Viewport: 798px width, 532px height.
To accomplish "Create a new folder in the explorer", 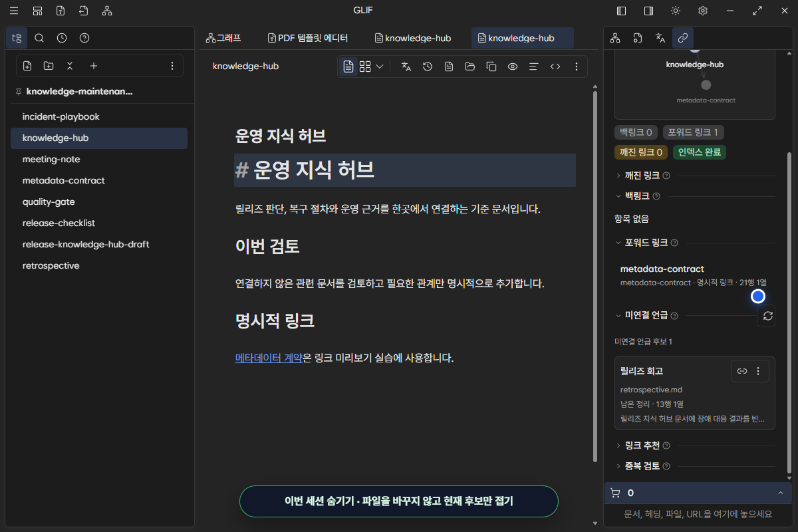I will coord(49,66).
